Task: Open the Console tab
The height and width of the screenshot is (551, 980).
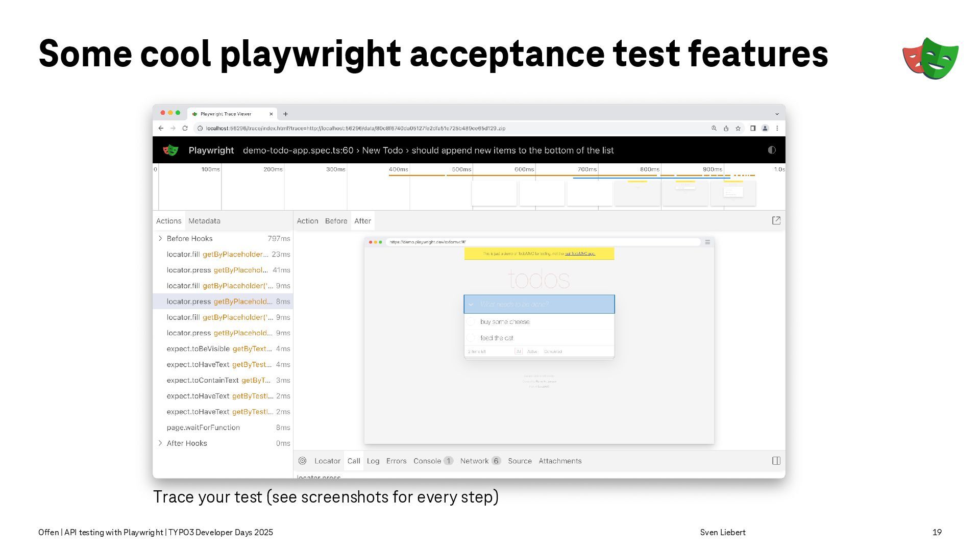Action: (x=433, y=461)
